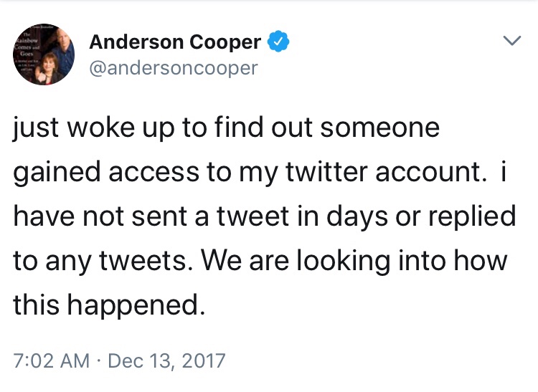Open the Anderson Cooper display name link

point(174,42)
